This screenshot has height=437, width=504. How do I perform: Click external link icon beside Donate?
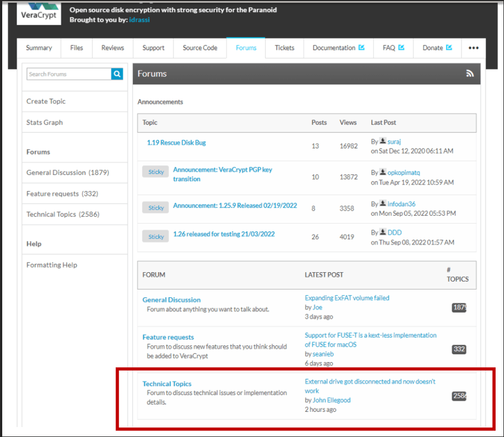(449, 47)
